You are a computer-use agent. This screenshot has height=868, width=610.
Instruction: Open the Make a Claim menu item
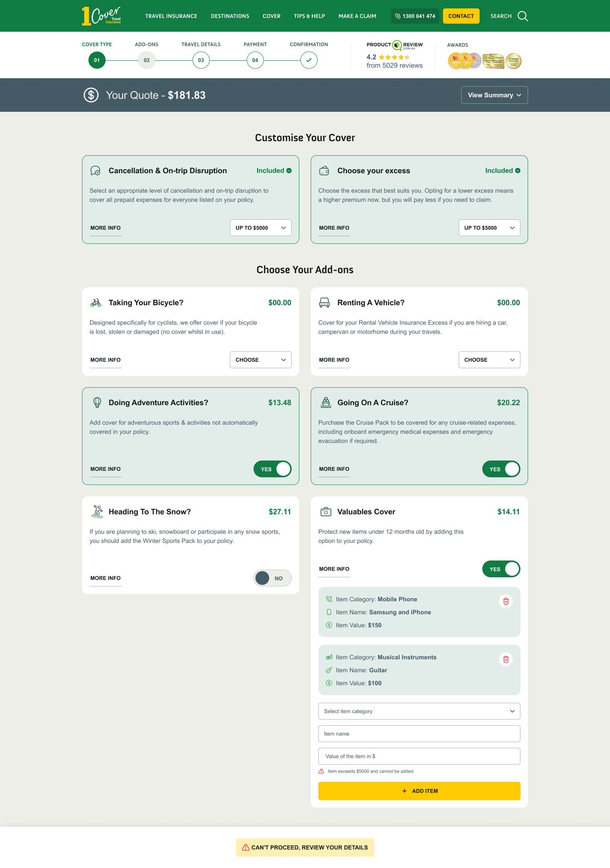click(357, 16)
